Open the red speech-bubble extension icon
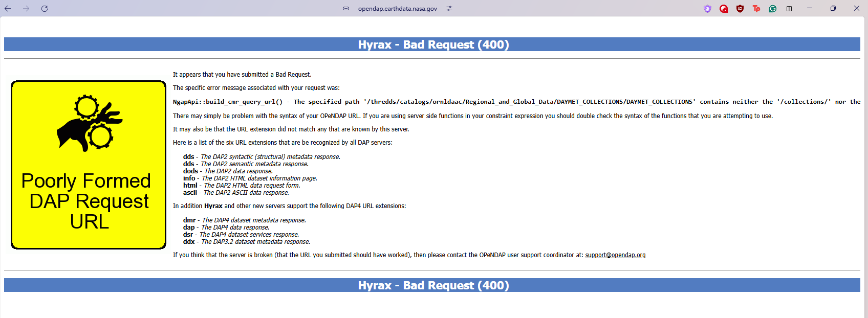 (724, 8)
